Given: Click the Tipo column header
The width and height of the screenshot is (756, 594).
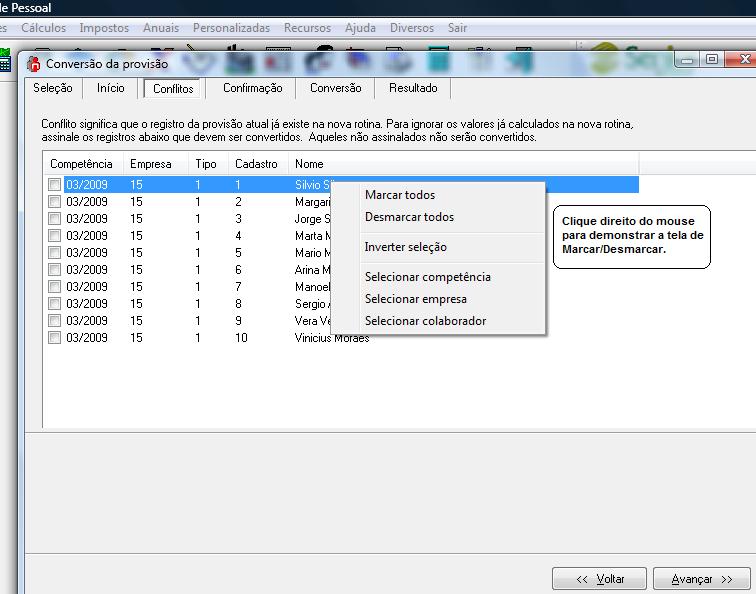Looking at the screenshot, I should pyautogui.click(x=209, y=164).
